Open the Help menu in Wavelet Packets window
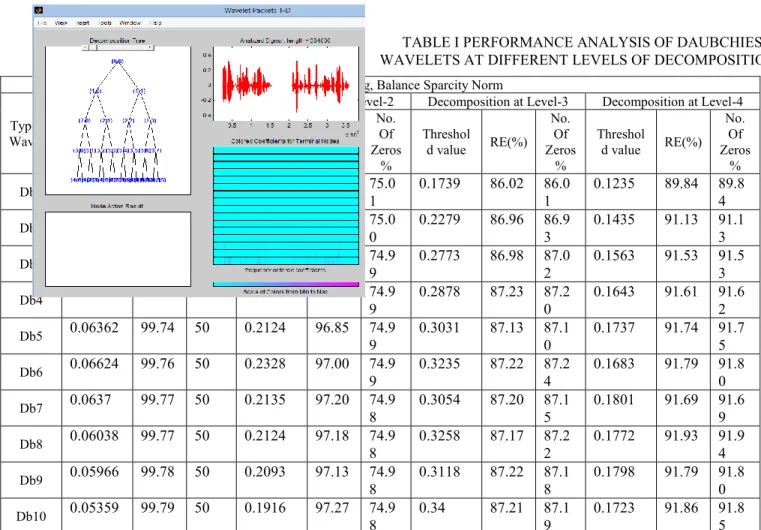 (x=155, y=23)
